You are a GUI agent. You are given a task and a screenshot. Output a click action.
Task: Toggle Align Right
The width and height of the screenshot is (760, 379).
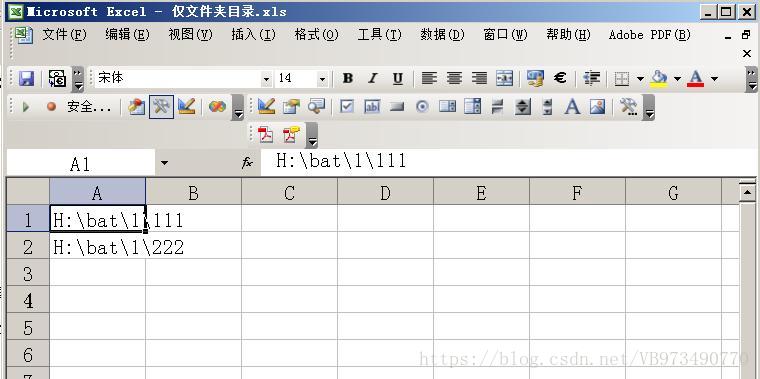479,78
